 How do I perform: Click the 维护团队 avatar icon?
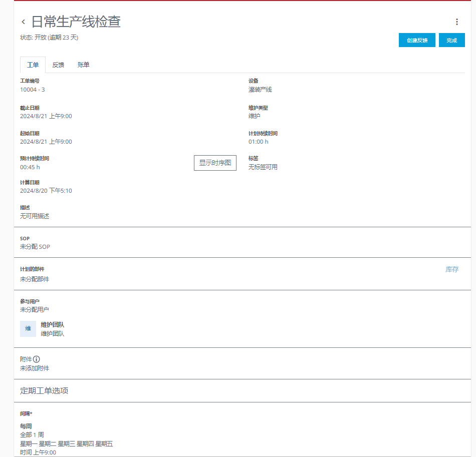tap(28, 329)
